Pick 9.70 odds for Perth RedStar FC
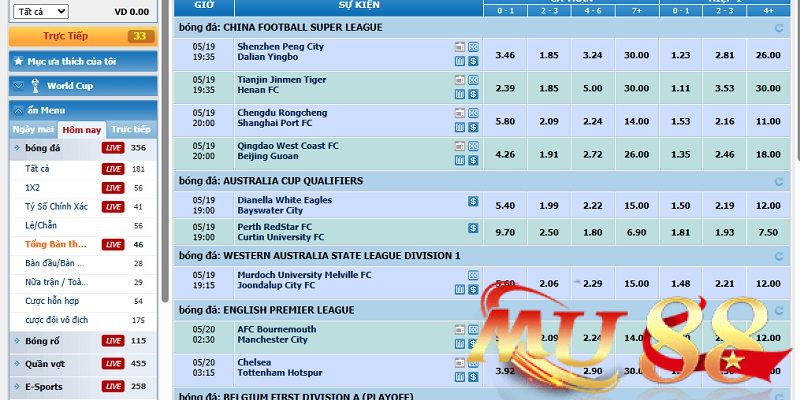 pyautogui.click(x=505, y=232)
